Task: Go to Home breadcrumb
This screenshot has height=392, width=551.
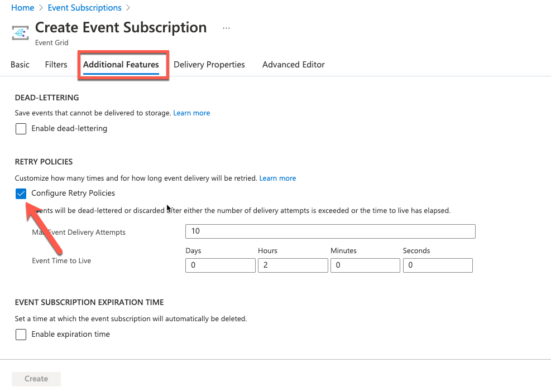Action: (22, 8)
